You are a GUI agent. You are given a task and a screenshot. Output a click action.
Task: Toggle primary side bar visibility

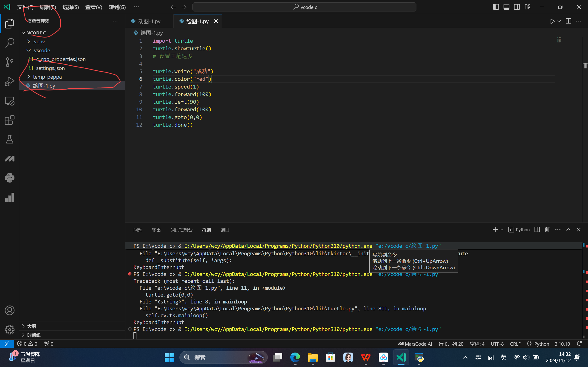(496, 7)
